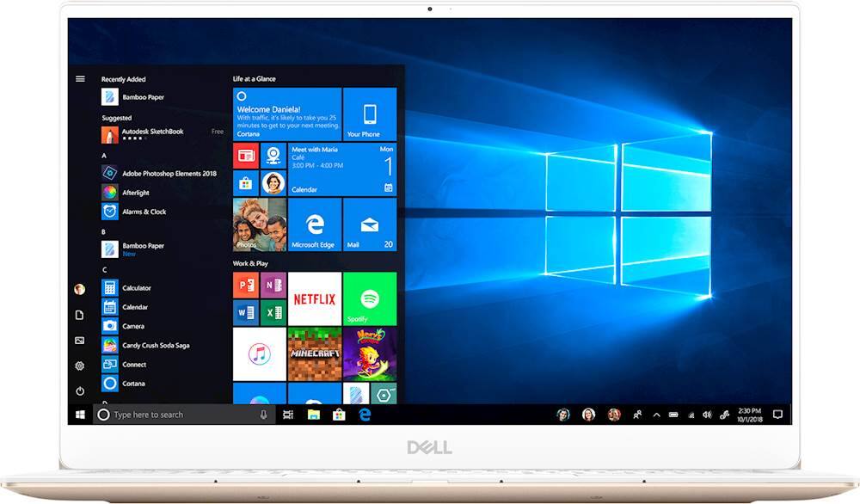
Task: Click the letter A header in app list
Action: [x=104, y=156]
